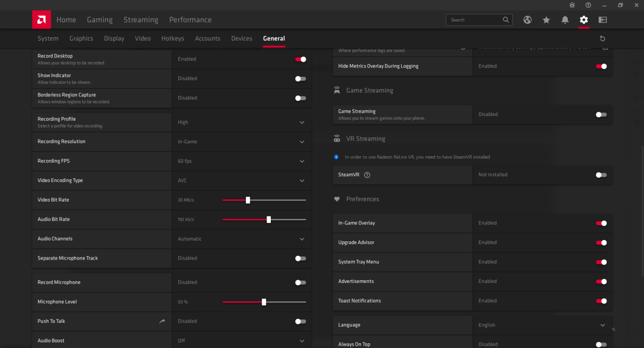Turn off Advertisements toggle
The height and width of the screenshot is (348, 644).
click(601, 282)
